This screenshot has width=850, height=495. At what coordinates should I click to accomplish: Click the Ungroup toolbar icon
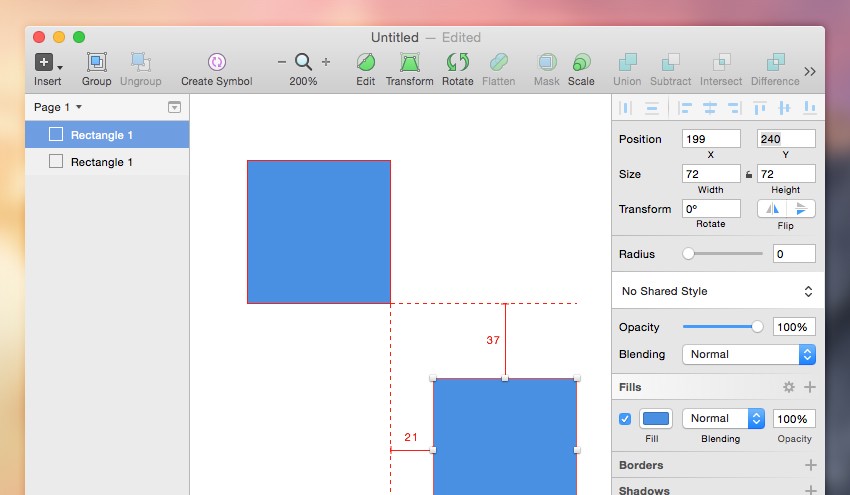pyautogui.click(x=140, y=62)
